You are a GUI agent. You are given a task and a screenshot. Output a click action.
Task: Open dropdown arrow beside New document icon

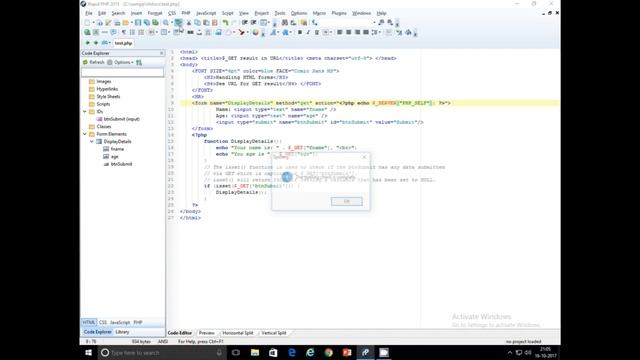point(93,22)
